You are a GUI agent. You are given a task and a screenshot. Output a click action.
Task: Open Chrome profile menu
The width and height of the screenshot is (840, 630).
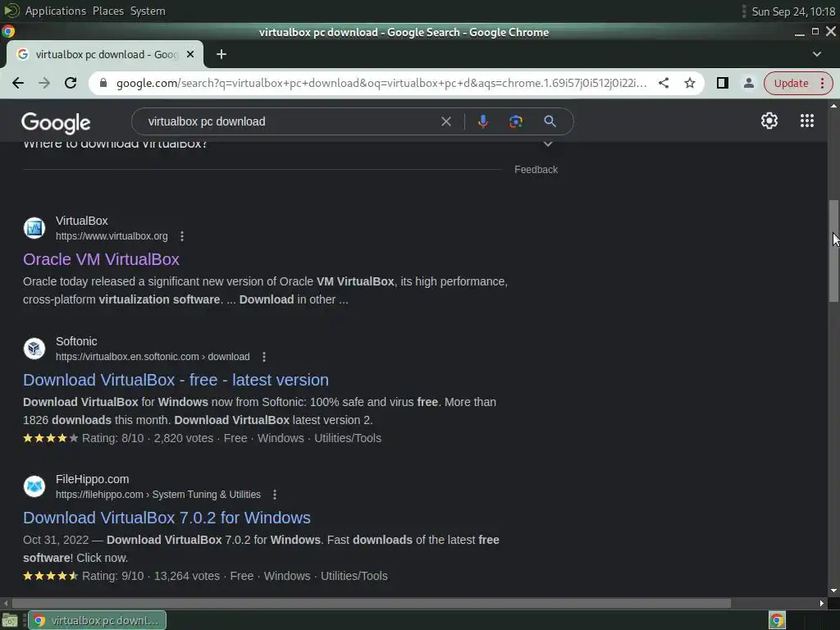pos(748,83)
